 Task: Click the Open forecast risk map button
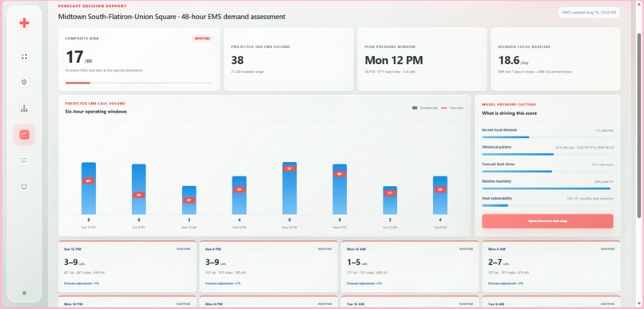(x=547, y=221)
